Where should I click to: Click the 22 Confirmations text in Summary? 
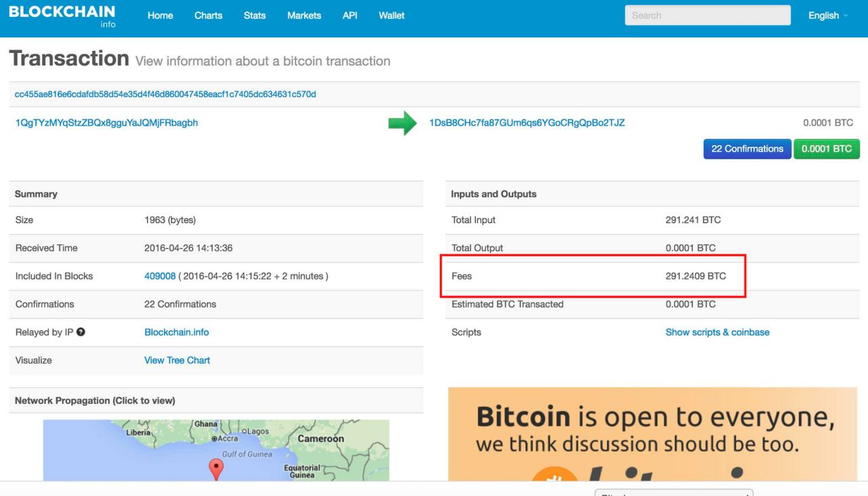click(180, 304)
